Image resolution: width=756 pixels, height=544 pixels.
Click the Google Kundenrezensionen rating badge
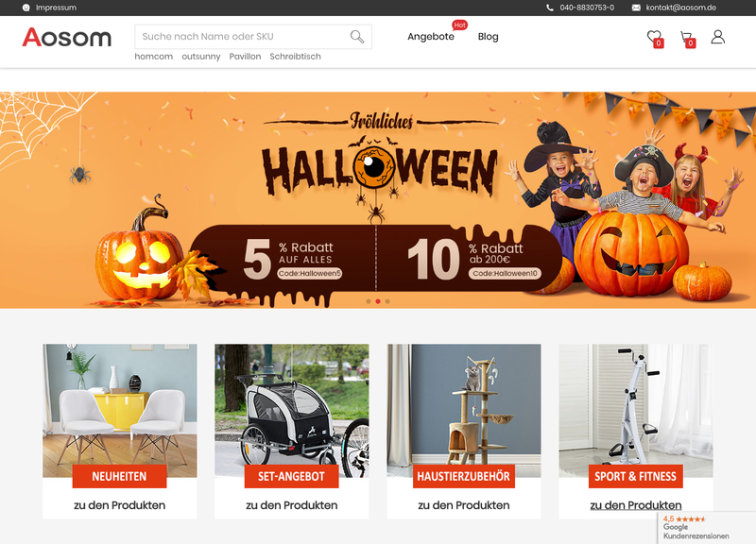coord(706,527)
